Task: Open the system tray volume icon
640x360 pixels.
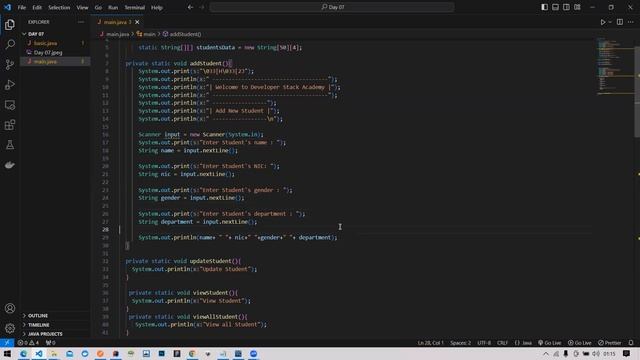Action: click(x=596, y=353)
